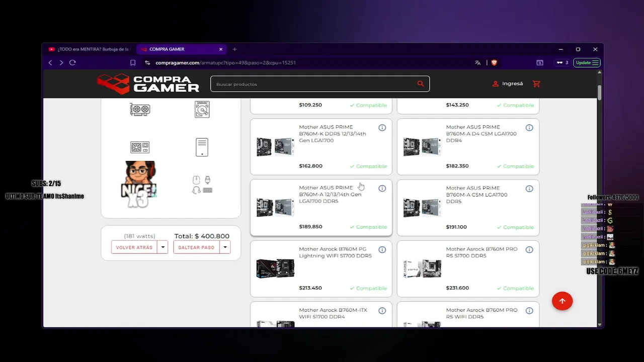644x362 pixels.
Task: Click the Brave shields lion icon
Action: tap(494, 63)
